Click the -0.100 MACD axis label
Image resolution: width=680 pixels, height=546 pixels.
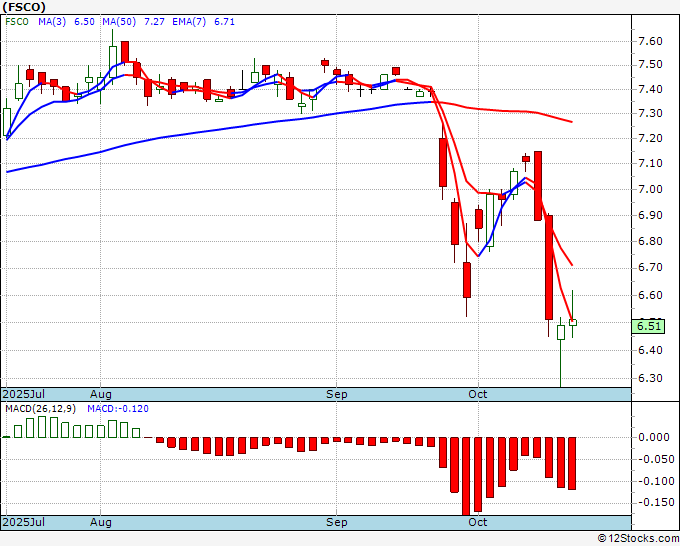tap(656, 481)
